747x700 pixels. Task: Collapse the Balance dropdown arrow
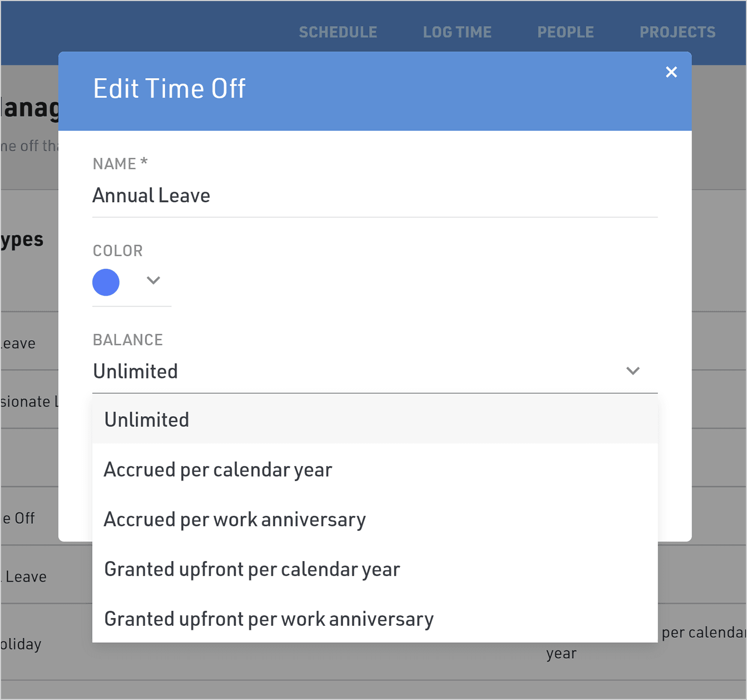[x=632, y=371]
